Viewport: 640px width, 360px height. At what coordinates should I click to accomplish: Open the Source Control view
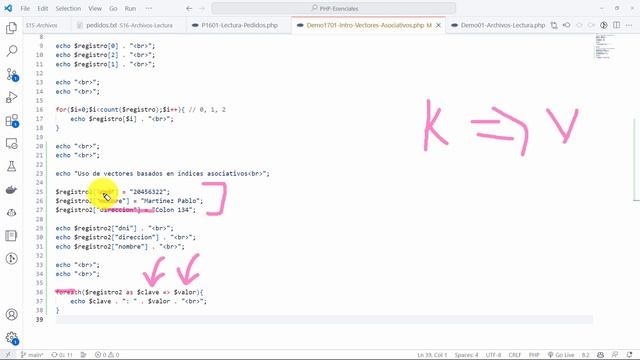coord(11,74)
